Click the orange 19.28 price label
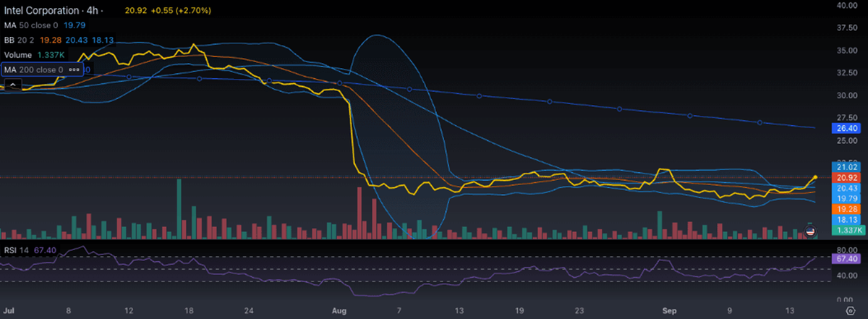 point(846,208)
